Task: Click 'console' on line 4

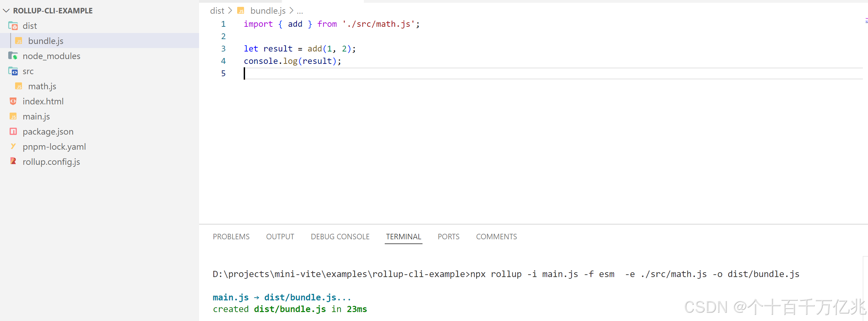Action: [261, 61]
